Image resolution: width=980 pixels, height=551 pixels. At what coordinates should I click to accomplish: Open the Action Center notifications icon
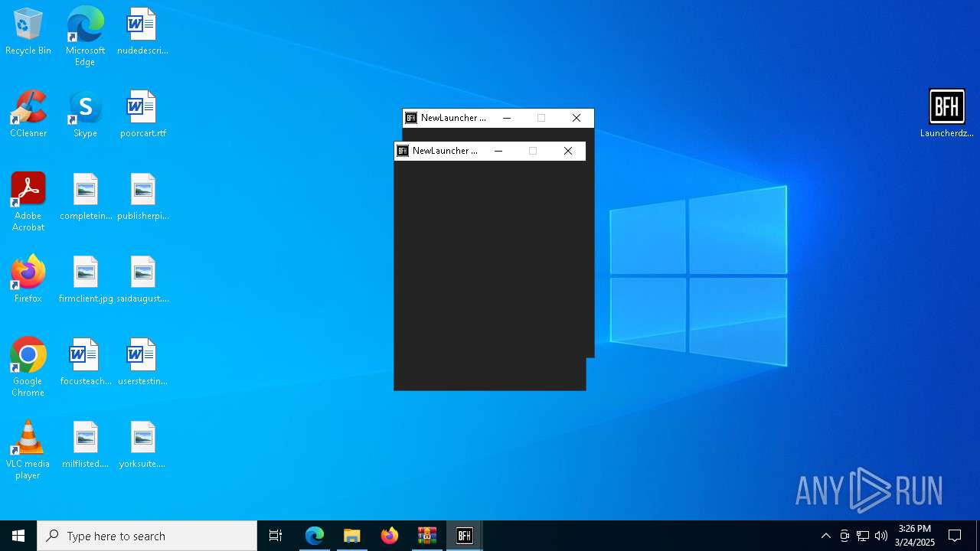(955, 536)
